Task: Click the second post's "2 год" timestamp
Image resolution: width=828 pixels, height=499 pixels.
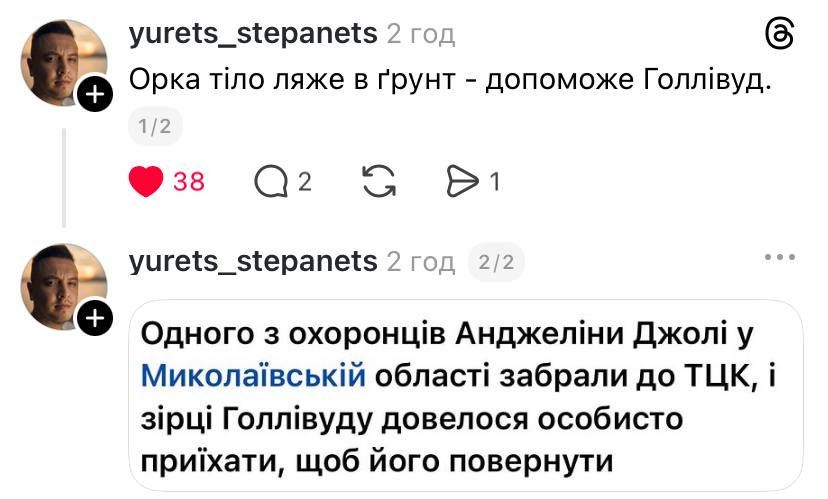Action: coord(420,262)
